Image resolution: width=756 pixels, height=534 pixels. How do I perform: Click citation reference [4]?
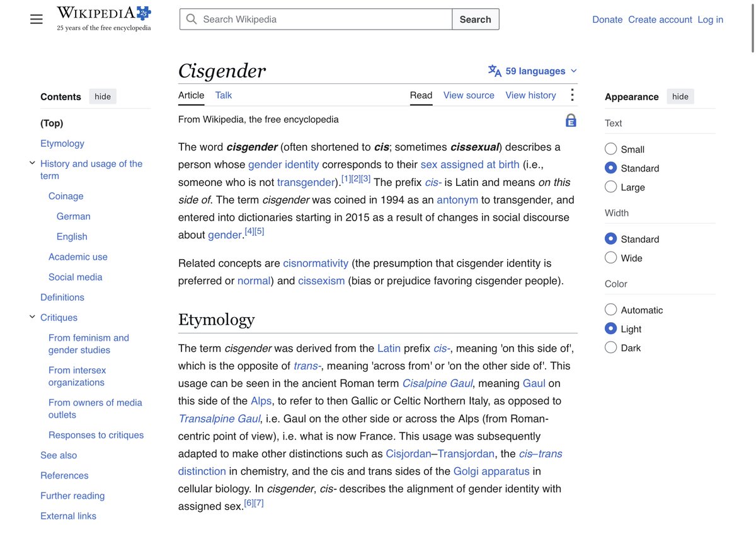249,231
